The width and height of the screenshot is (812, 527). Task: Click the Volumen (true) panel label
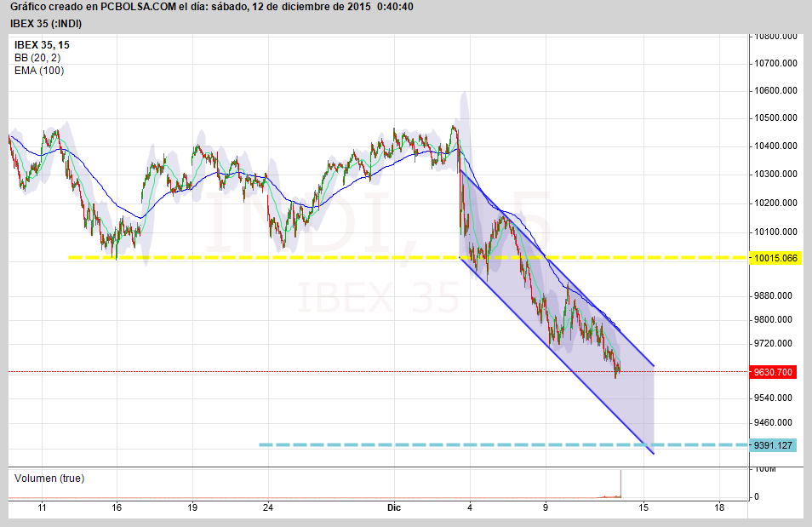click(49, 478)
